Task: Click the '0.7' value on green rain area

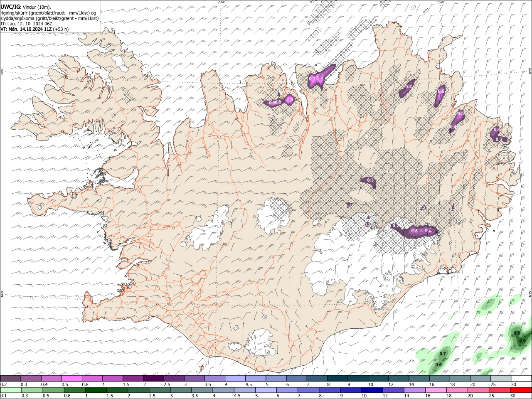Action: click(x=443, y=354)
